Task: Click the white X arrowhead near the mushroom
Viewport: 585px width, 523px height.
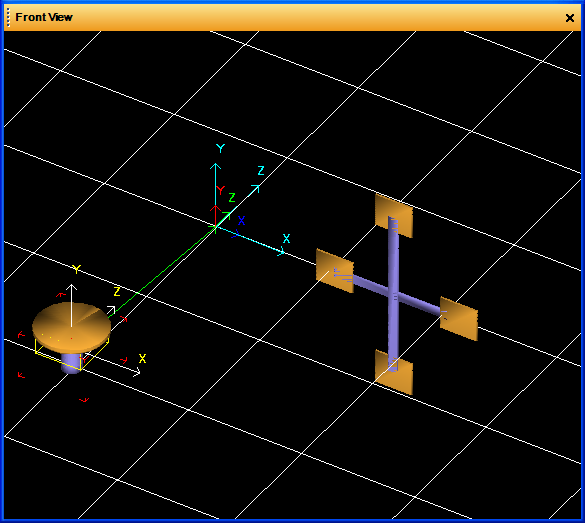Action: tap(137, 371)
